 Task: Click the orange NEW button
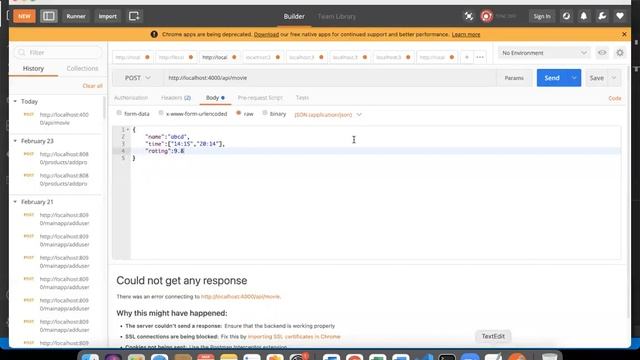[24, 16]
